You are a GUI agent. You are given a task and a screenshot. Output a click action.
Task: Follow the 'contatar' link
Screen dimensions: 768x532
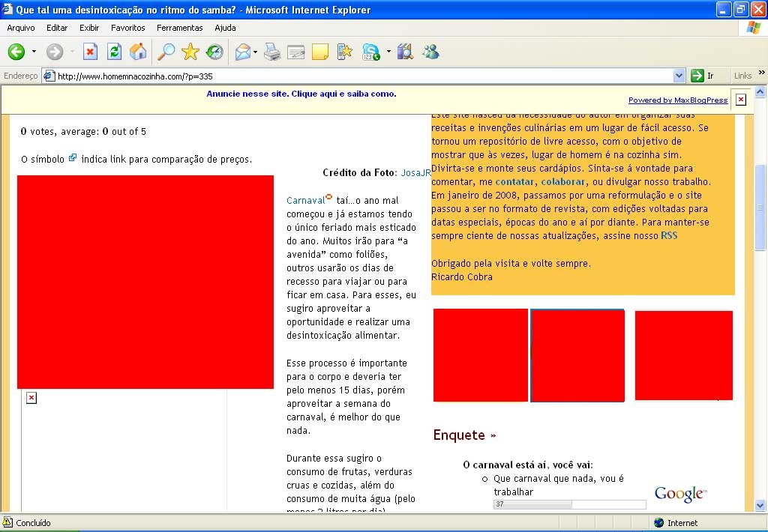click(x=514, y=181)
